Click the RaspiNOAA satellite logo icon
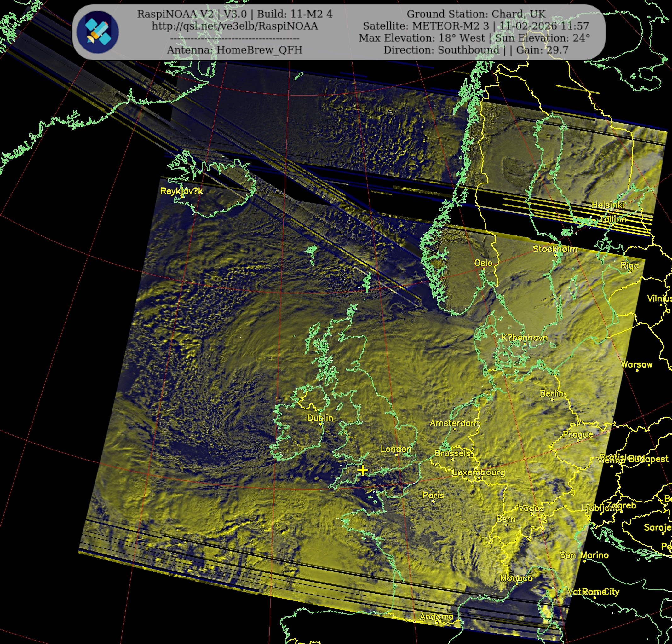This screenshot has height=644, width=672. coord(97,32)
